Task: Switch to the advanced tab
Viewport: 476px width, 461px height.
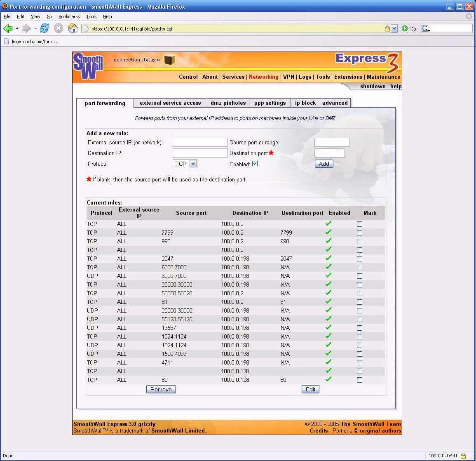Action: 335,103
